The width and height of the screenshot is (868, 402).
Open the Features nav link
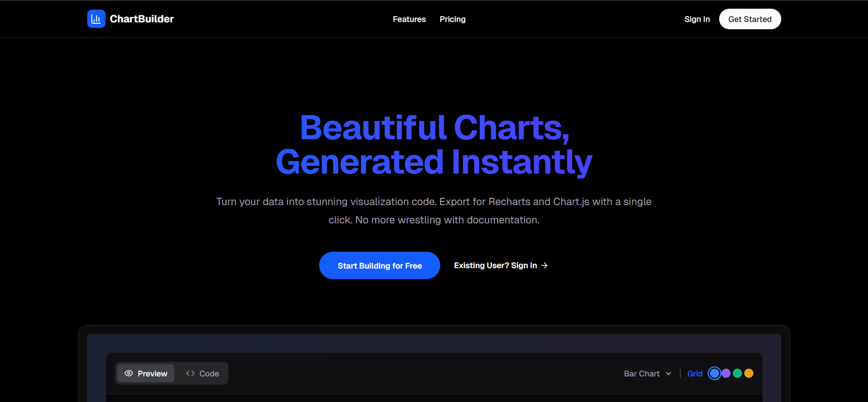tap(409, 19)
